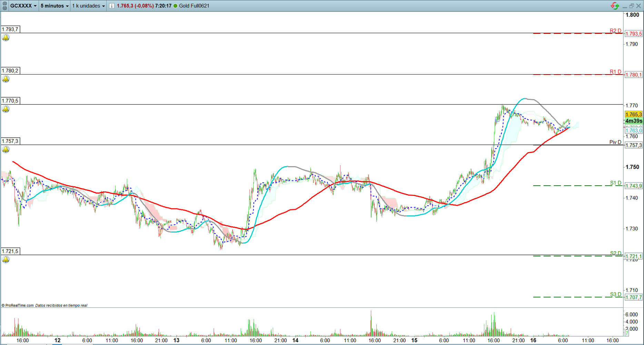Click the 1.780,1 price tag on axis
Image resolution: width=644 pixels, height=345 pixels.
coord(634,75)
